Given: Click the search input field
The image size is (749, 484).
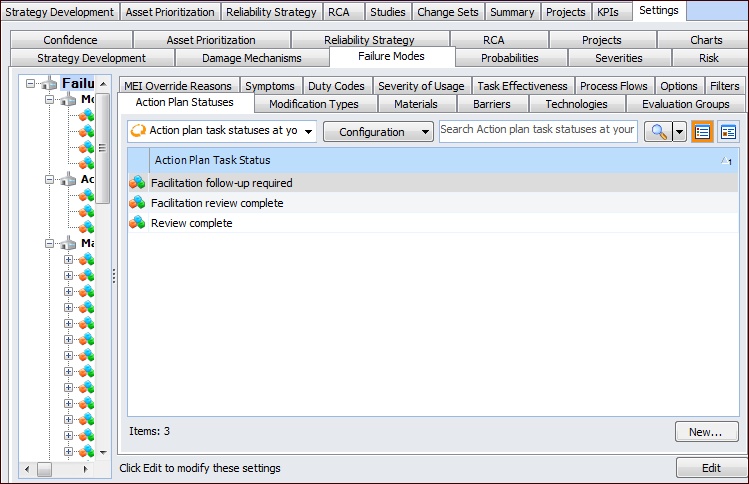Looking at the screenshot, I should click(538, 131).
